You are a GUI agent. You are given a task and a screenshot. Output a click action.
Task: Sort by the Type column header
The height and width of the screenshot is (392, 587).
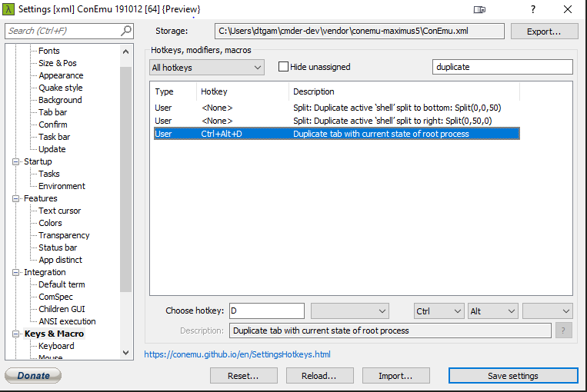tap(175, 91)
